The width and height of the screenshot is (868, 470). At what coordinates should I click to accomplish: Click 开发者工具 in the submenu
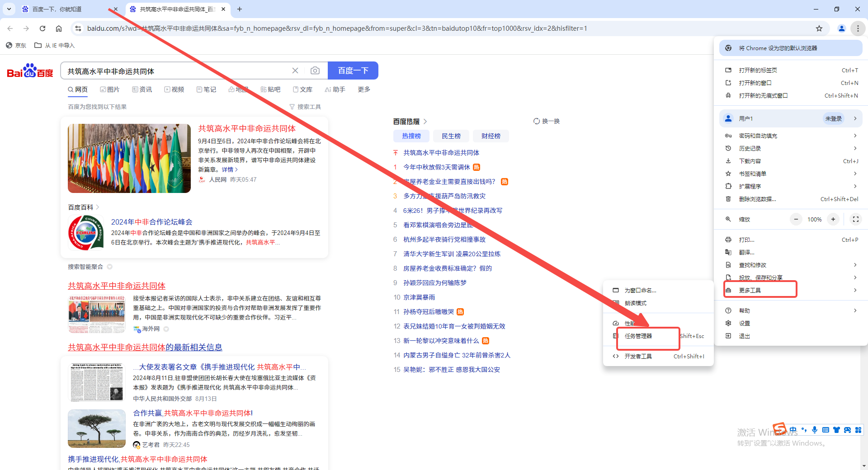point(658,356)
